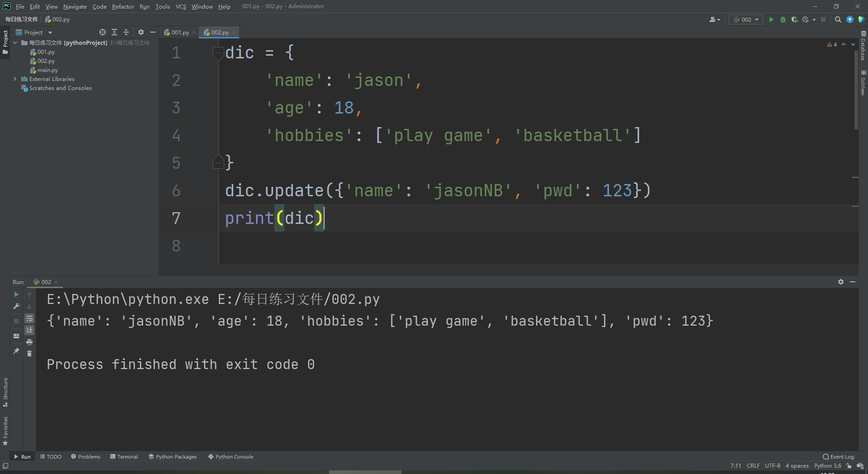Hide the Project tool window
This screenshot has height=474, width=868.
153,32
